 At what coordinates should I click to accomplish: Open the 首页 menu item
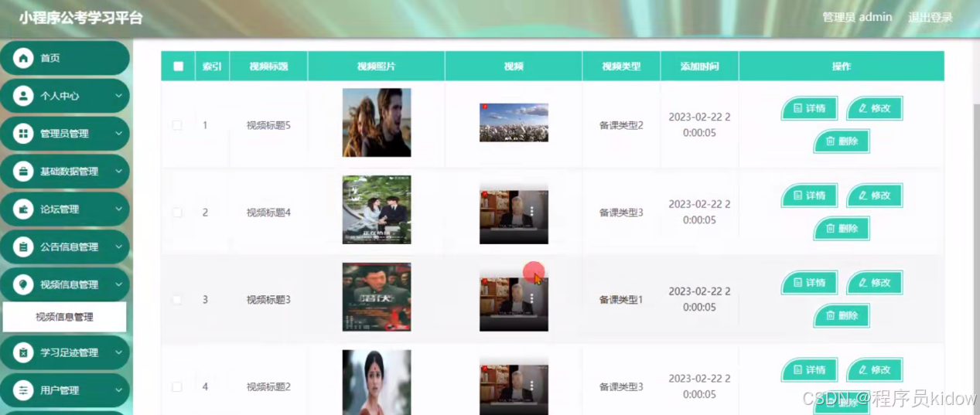tap(65, 58)
